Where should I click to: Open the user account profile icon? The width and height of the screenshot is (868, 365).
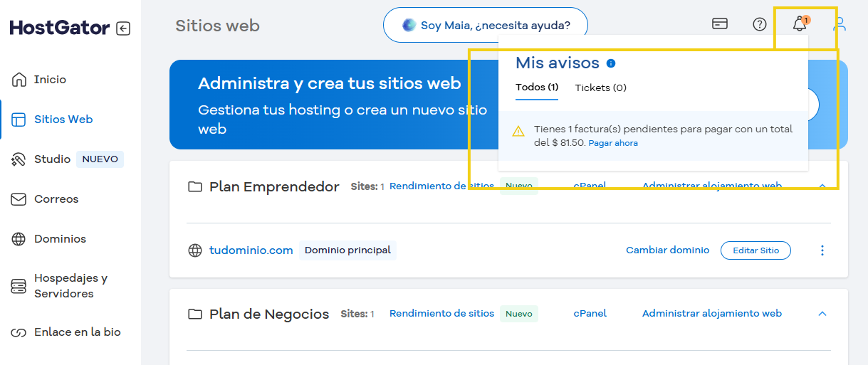tap(840, 24)
